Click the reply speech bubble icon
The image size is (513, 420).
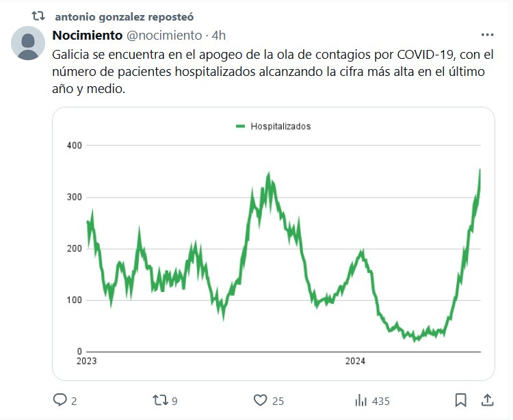click(60, 400)
